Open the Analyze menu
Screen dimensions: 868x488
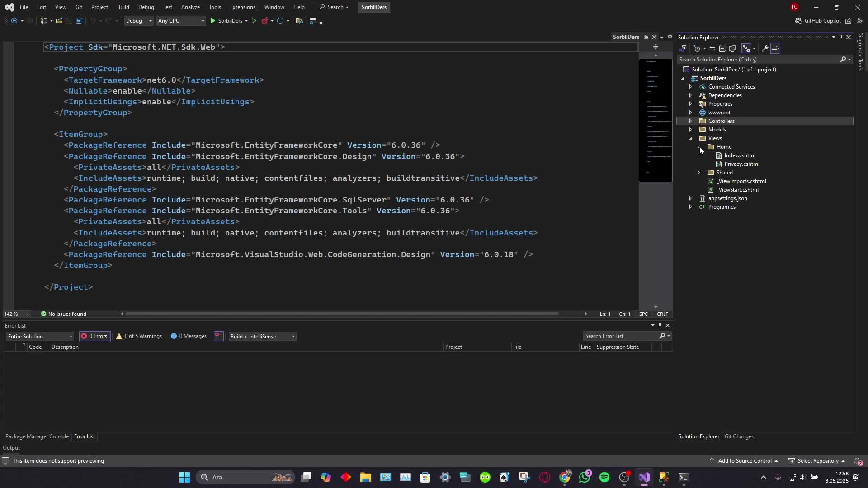(x=190, y=7)
